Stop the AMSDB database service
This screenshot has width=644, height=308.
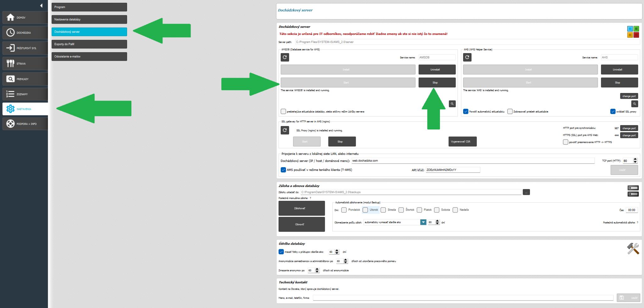click(437, 83)
